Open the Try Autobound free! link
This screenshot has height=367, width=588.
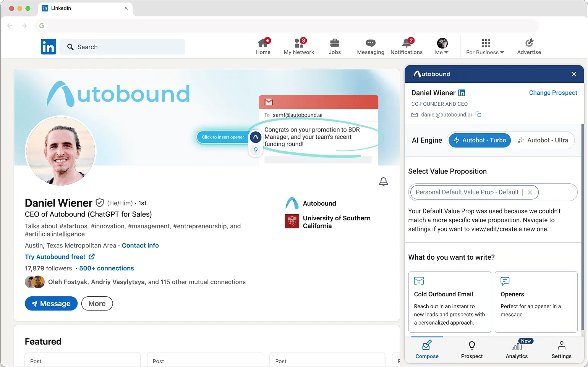point(60,257)
